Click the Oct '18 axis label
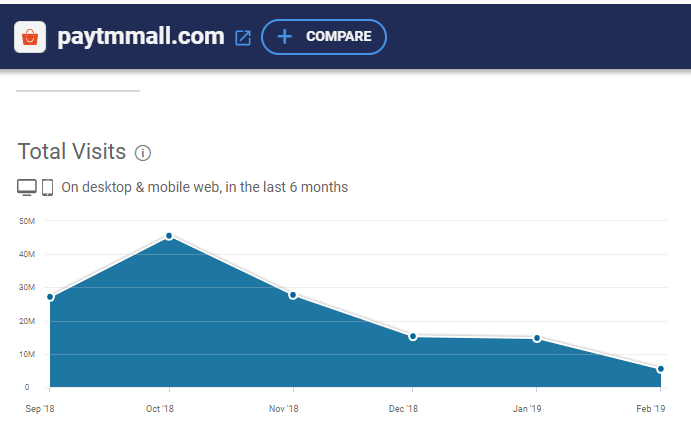The height and width of the screenshot is (429, 691). point(160,409)
